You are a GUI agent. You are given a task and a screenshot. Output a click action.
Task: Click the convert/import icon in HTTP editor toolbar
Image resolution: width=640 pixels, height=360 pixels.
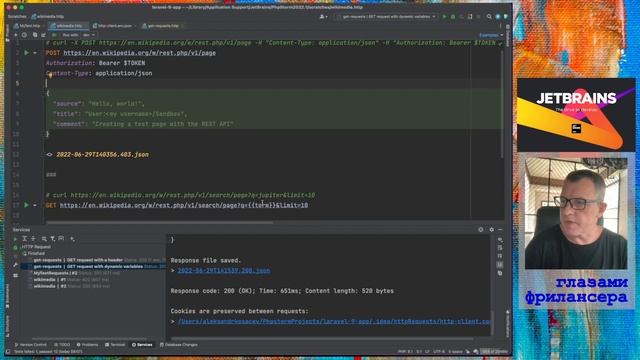pos(44,35)
